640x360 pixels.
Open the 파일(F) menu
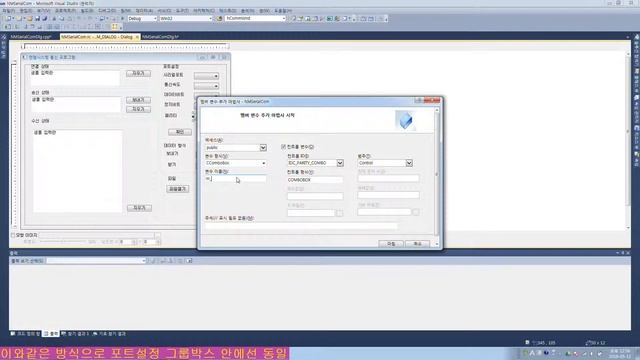[x=9, y=11]
